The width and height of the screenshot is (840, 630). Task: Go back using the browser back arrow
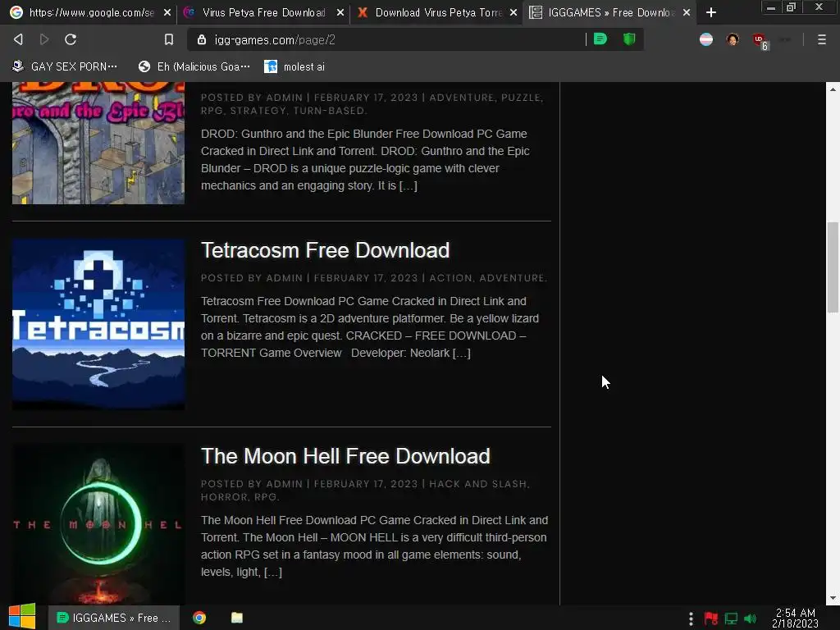pyautogui.click(x=18, y=39)
